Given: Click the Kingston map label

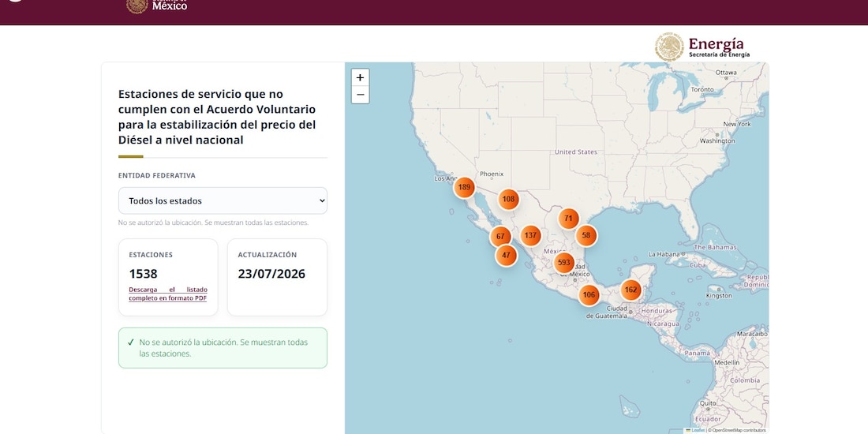Looking at the screenshot, I should pos(719,296).
